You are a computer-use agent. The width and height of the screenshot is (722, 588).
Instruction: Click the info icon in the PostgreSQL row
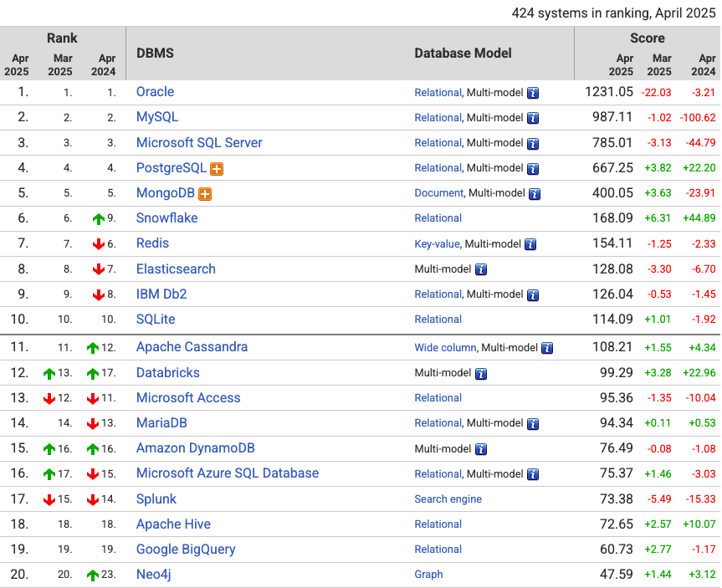(x=533, y=169)
